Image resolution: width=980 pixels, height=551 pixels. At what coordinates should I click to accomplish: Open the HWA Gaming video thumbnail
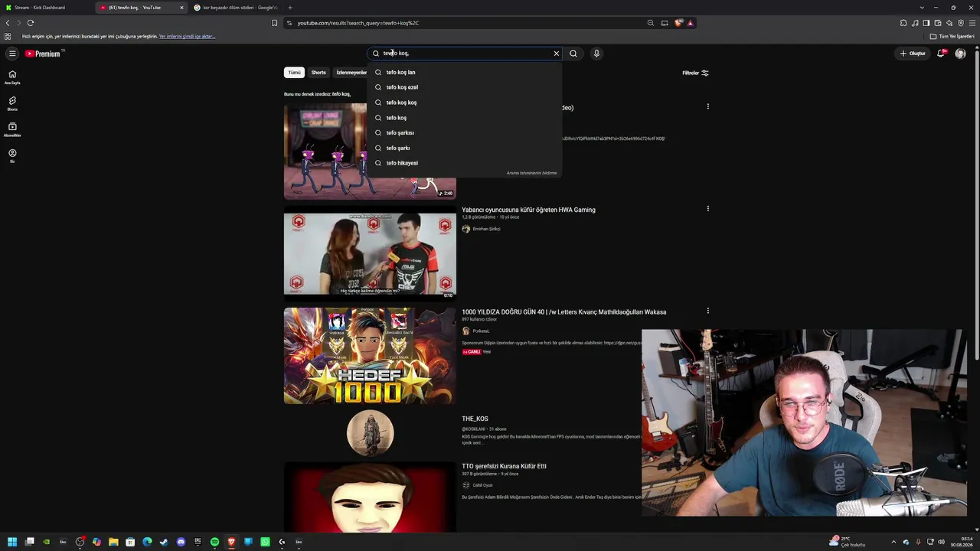coord(370,254)
